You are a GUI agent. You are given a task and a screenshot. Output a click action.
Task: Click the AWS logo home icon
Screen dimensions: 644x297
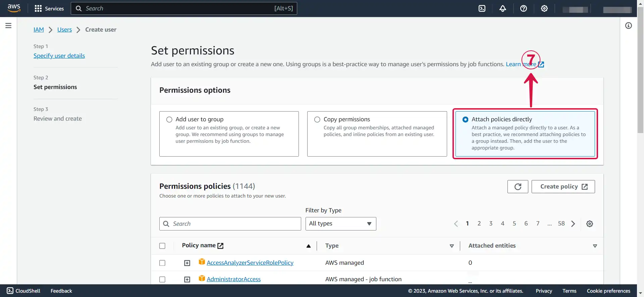14,8
